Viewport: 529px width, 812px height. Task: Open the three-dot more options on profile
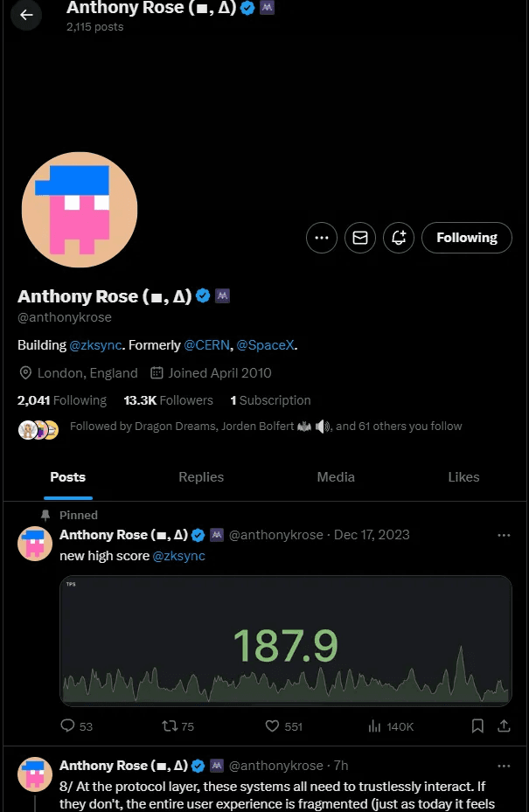322,238
